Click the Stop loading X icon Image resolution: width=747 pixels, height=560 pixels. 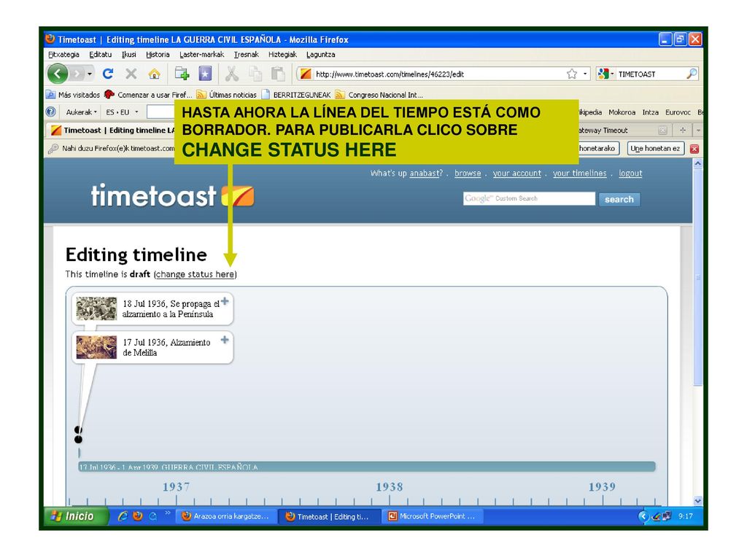[x=131, y=74]
